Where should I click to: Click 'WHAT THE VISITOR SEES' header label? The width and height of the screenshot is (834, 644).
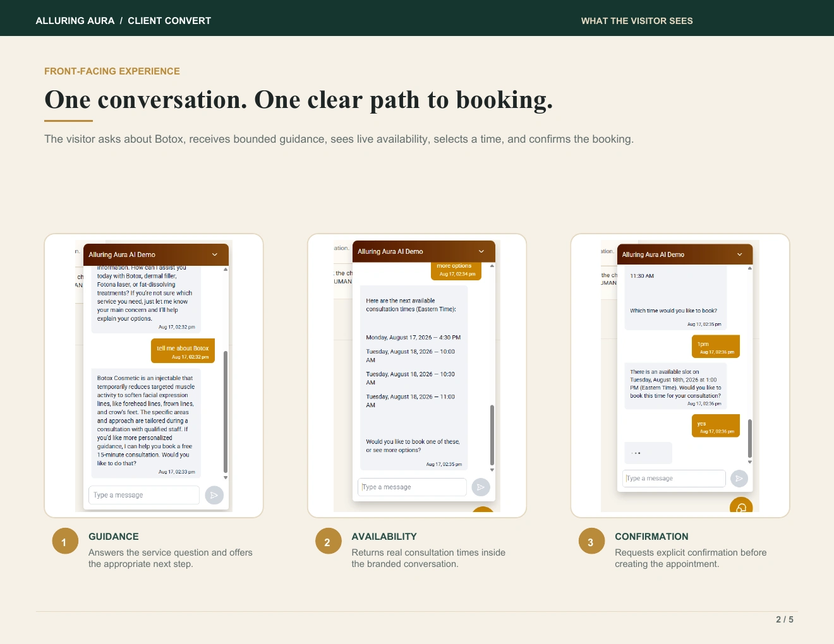pos(637,21)
